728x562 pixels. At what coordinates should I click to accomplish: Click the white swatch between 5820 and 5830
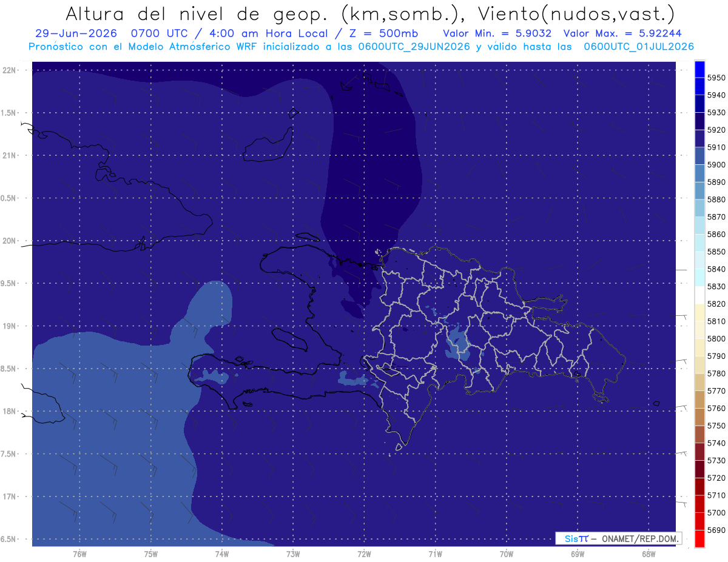click(699, 295)
